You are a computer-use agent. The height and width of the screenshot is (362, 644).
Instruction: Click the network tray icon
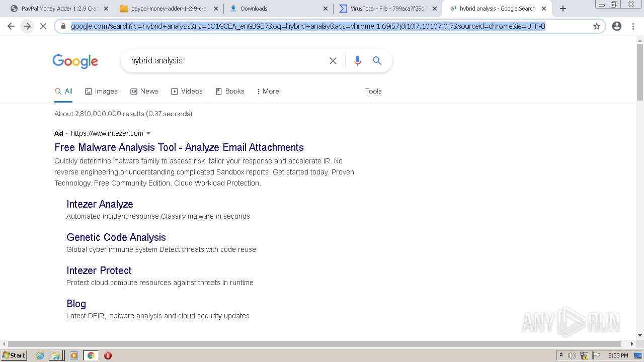[584, 355]
